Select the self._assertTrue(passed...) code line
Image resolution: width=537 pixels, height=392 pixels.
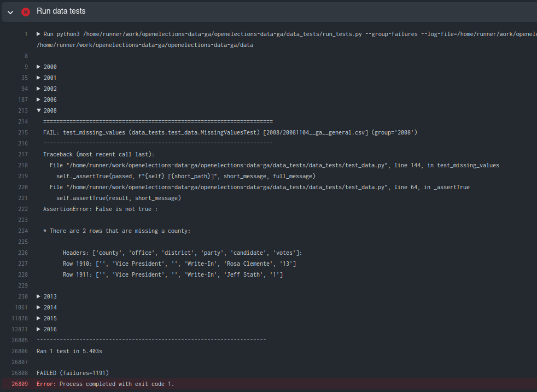point(186,176)
